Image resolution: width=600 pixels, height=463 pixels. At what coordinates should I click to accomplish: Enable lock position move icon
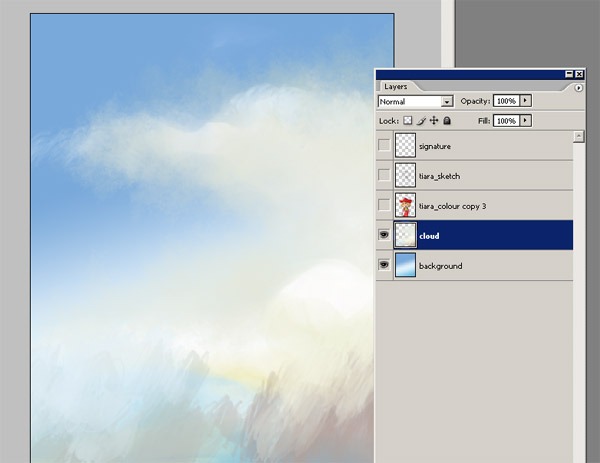click(434, 121)
